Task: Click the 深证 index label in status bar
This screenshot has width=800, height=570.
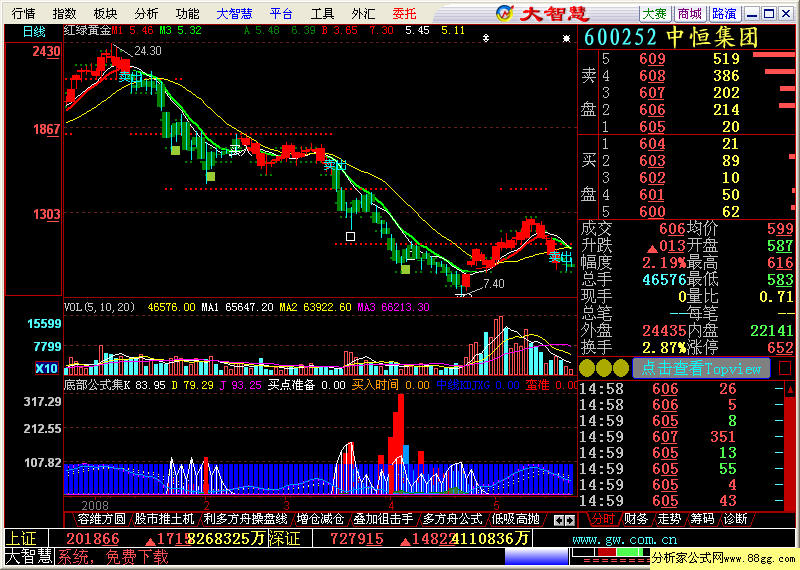Action: tap(284, 539)
